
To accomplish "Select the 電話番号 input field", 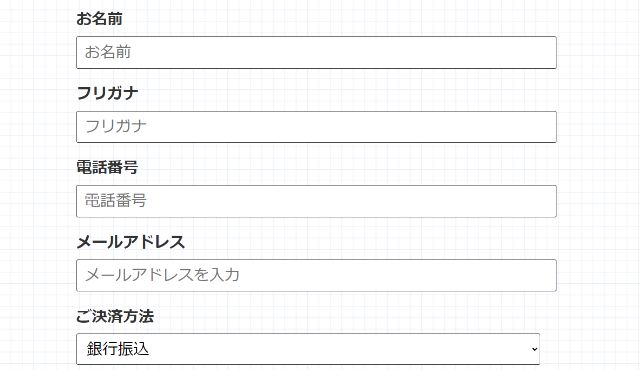I will (x=316, y=201).
